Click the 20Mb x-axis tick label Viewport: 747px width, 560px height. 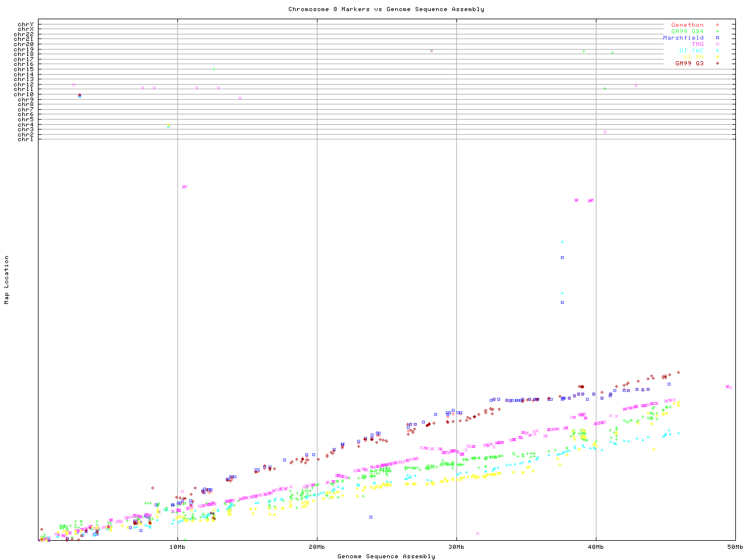(317, 547)
